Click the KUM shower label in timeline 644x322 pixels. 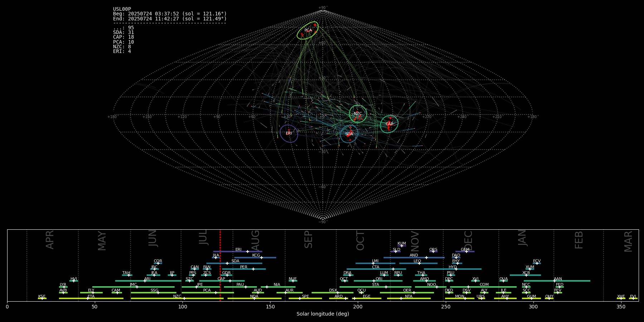[x=402, y=244]
